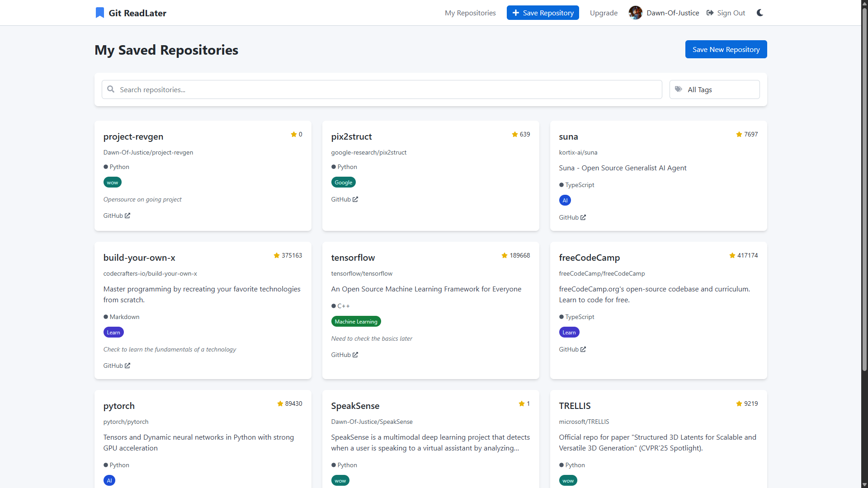
Task: Open the suna repository title
Action: pos(569,136)
